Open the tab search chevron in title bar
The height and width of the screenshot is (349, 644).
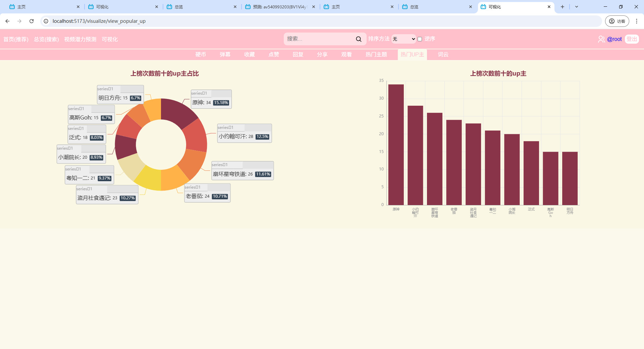pos(577,7)
